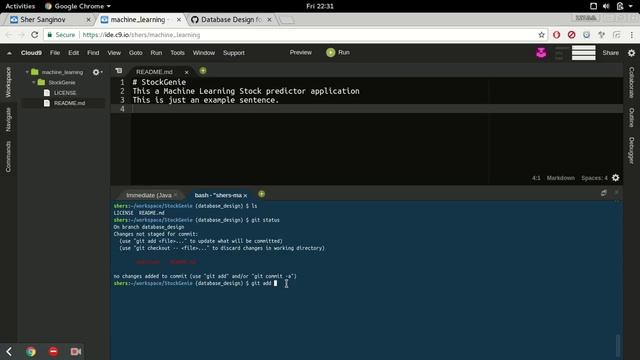Viewport: 640px width, 360px height.
Task: Open the Activities overview
Action: [20, 6]
